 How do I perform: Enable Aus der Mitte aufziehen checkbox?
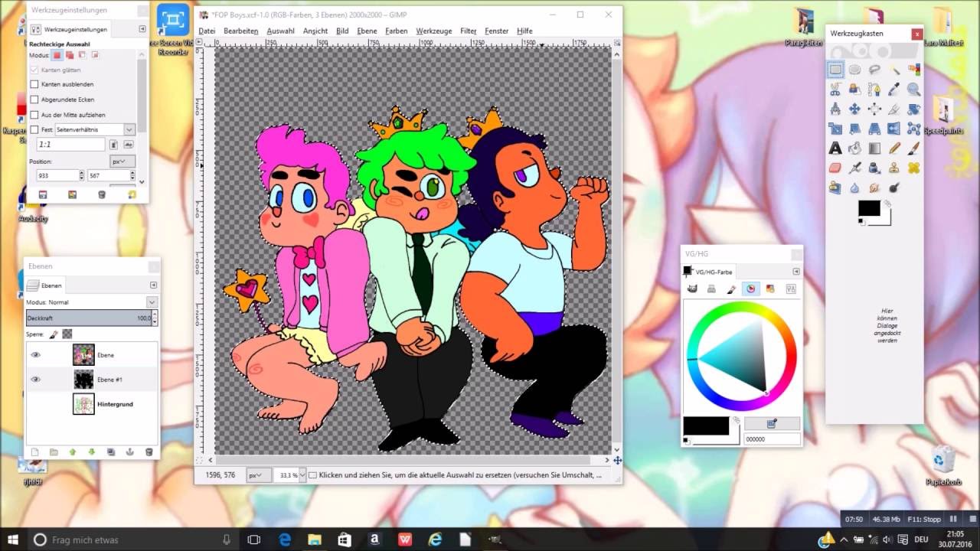(x=34, y=115)
